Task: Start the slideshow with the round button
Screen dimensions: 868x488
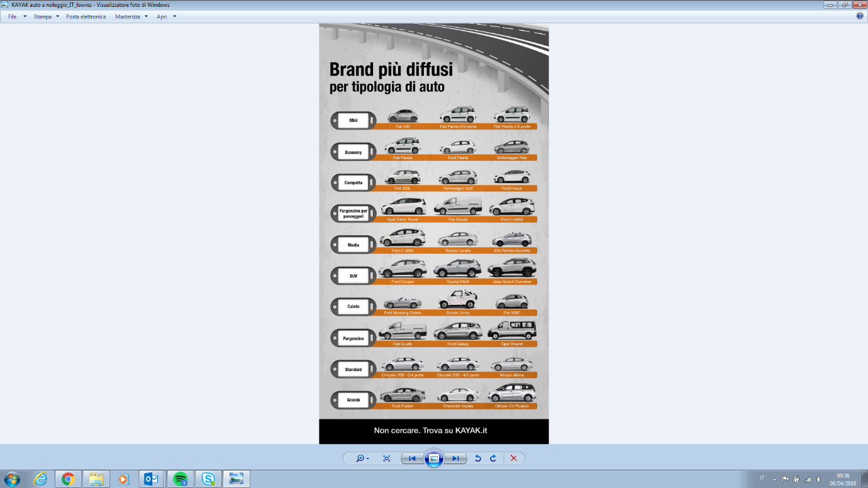Action: pyautogui.click(x=433, y=458)
